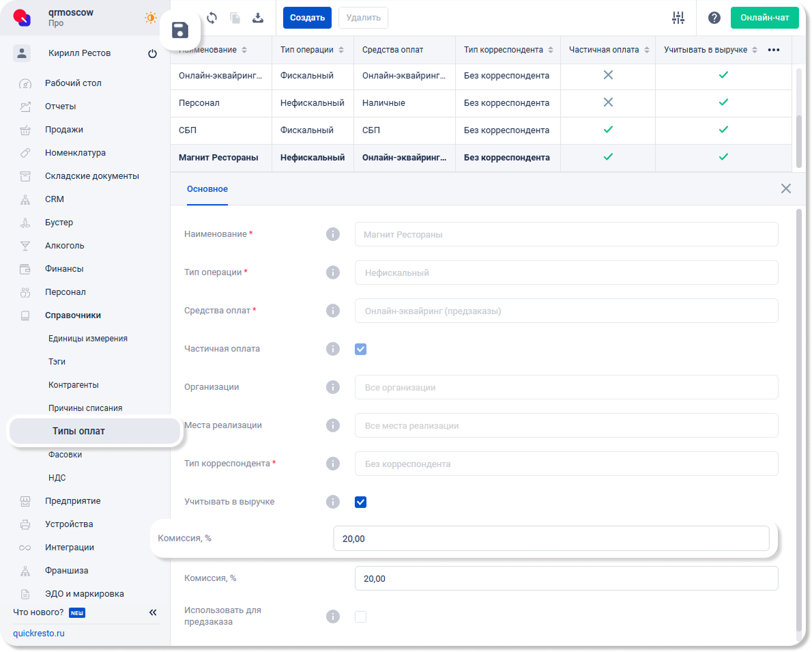Open the filter sliders settings icon
The height and width of the screenshot is (652, 812).
click(x=678, y=18)
